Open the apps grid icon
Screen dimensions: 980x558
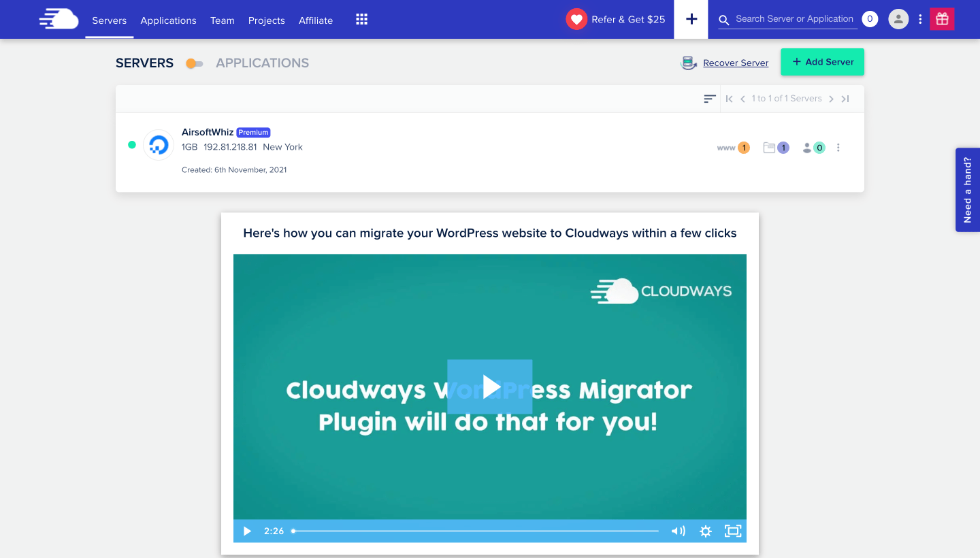point(361,20)
